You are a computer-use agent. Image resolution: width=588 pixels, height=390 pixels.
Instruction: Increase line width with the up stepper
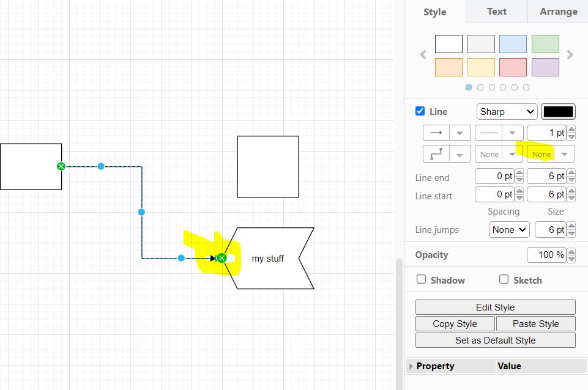pos(571,129)
